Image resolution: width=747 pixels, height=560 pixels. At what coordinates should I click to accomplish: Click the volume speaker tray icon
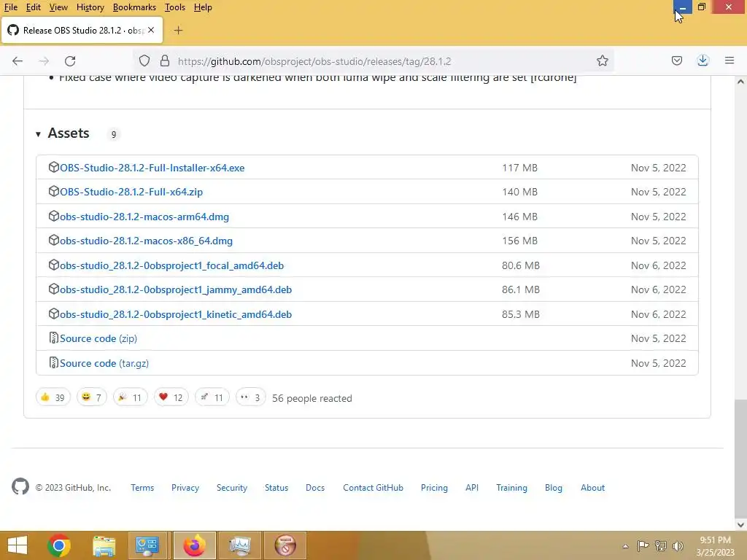click(678, 545)
